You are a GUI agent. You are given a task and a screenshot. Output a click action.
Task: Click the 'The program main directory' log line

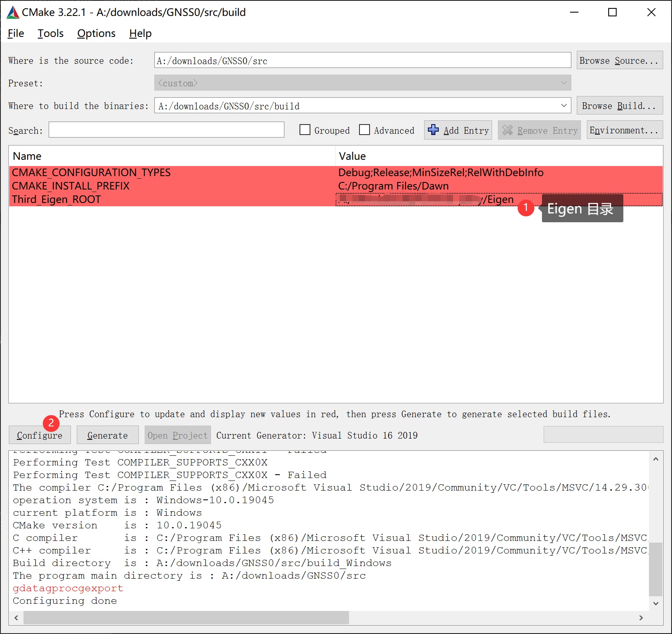(189, 575)
